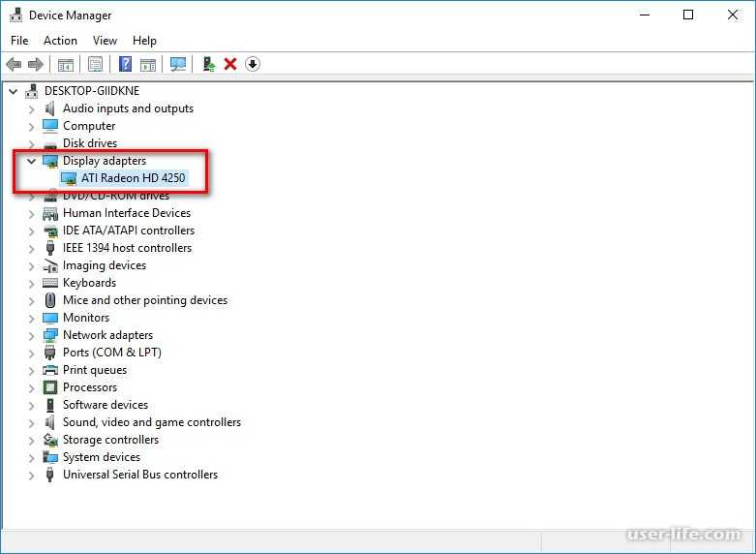Click the Device Manager title bar icon
756x554 pixels.
pyautogui.click(x=15, y=15)
